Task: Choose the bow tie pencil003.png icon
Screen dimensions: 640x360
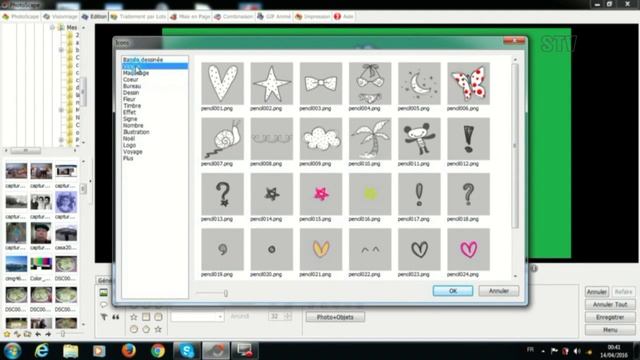Action: pyautogui.click(x=321, y=83)
